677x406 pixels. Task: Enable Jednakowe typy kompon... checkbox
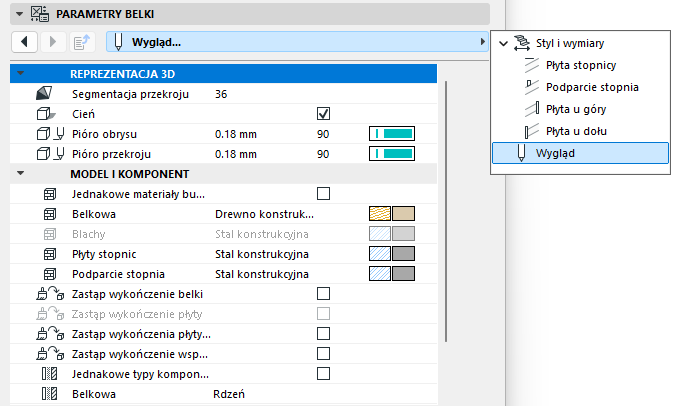point(323,373)
